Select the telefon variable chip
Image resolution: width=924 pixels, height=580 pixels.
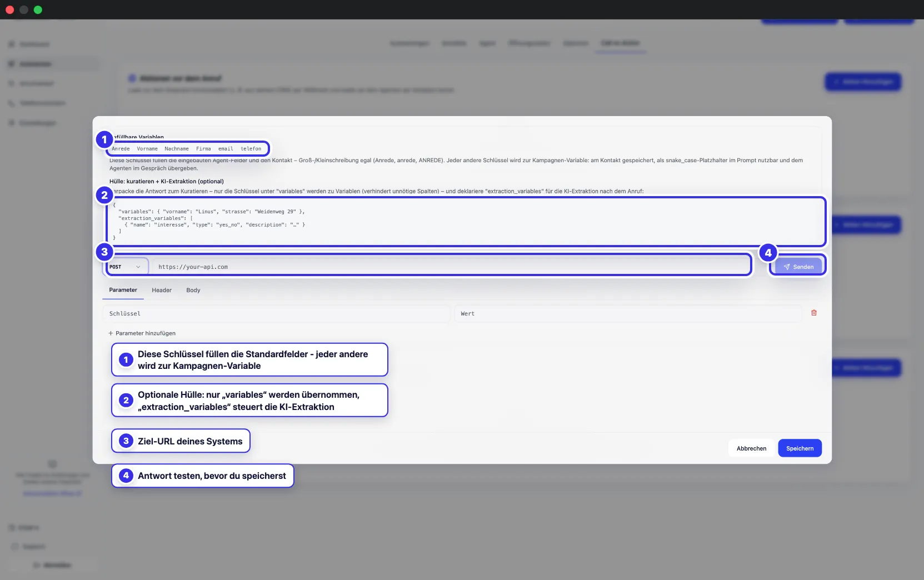tap(251, 149)
